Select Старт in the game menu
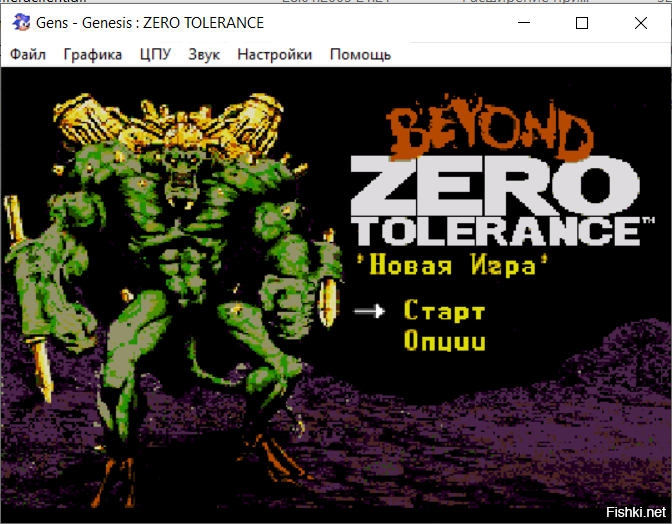This screenshot has width=672, height=524. tap(444, 311)
